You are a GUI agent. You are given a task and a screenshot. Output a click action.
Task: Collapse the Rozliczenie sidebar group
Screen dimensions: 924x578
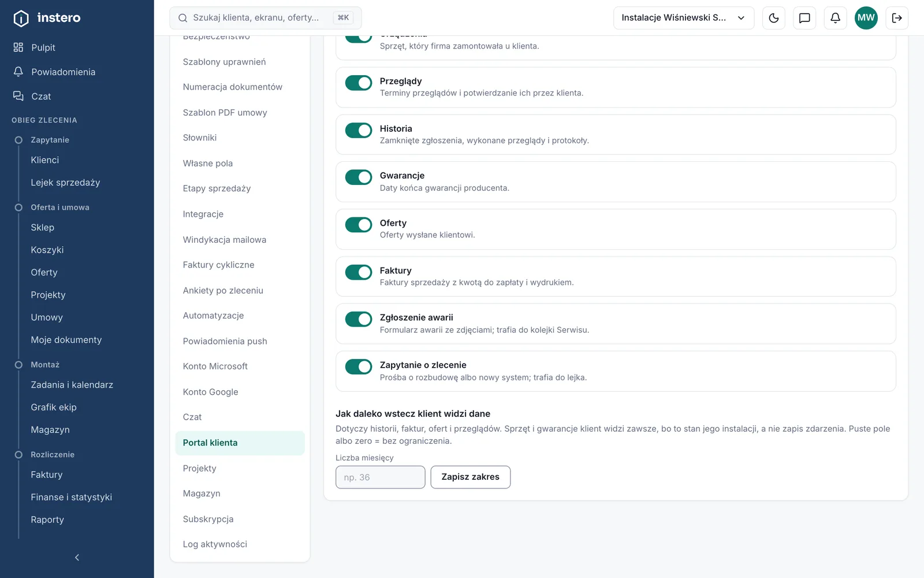pos(53,454)
